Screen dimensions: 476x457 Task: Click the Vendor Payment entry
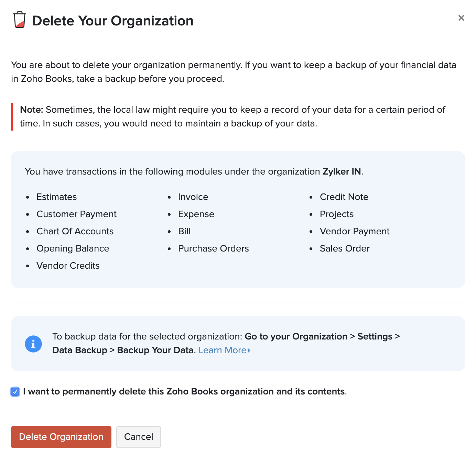point(355,231)
